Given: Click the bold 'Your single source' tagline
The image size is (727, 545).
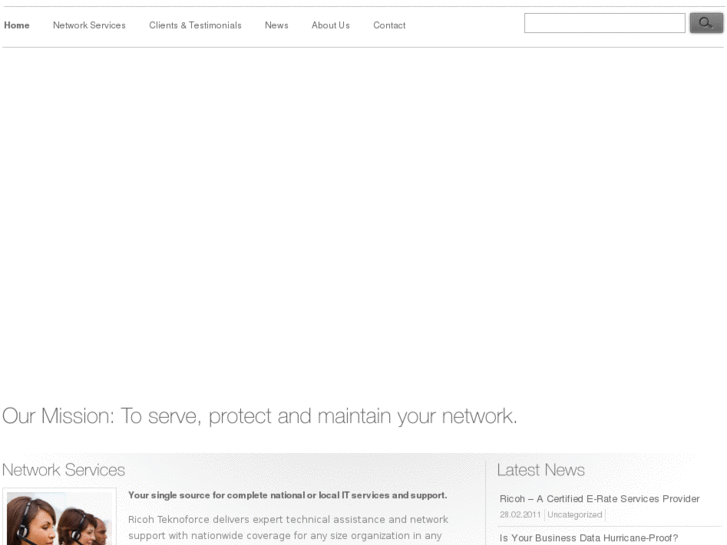Looking at the screenshot, I should coord(287,495).
